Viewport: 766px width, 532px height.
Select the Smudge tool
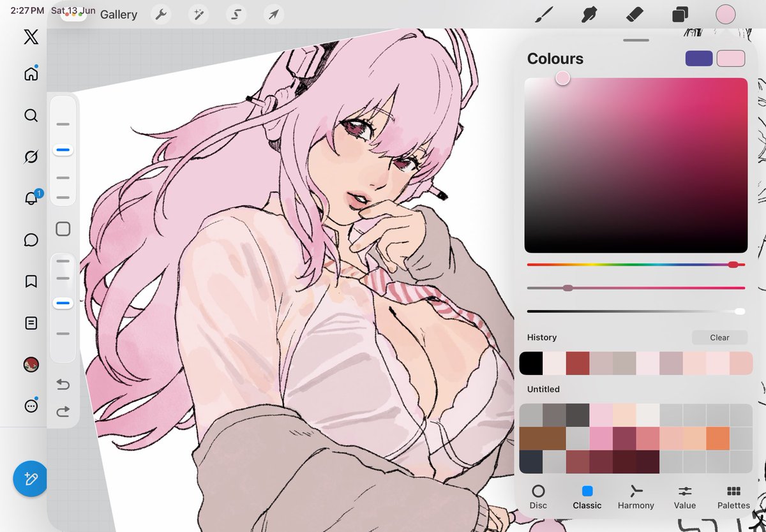click(x=589, y=15)
